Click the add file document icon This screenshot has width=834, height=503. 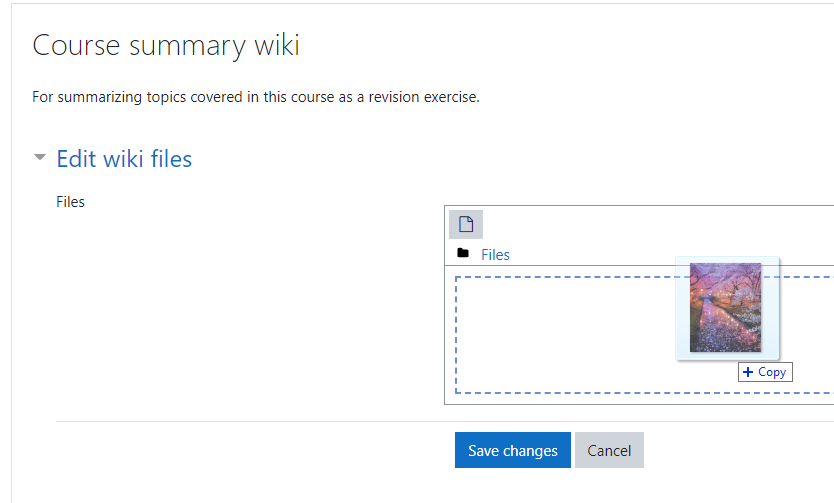(x=466, y=224)
